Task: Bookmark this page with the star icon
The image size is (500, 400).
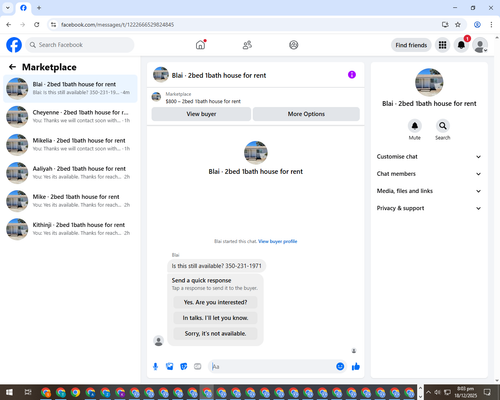Action: (x=458, y=25)
